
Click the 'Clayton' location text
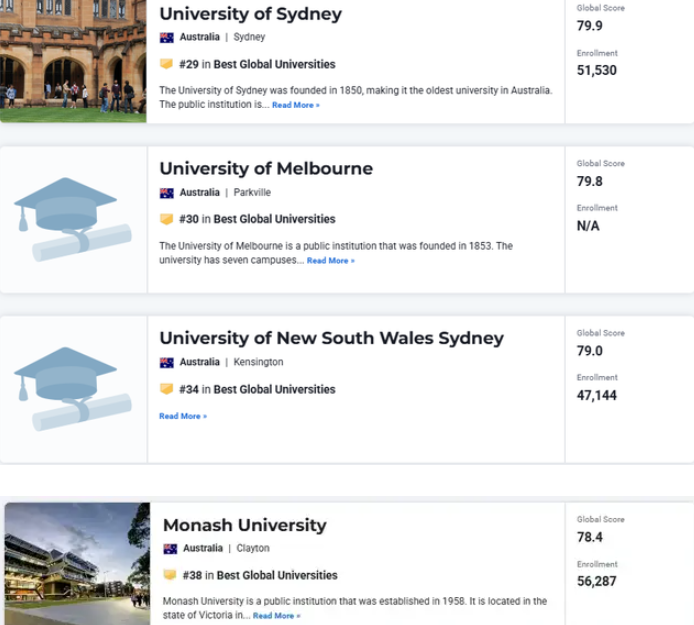pyautogui.click(x=253, y=548)
